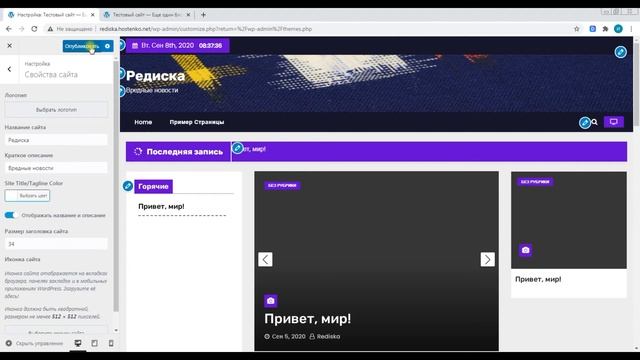Image resolution: width=640 pixels, height=360 pixels.
Task: Click purple monitor button in menu bar
Action: click(x=613, y=122)
